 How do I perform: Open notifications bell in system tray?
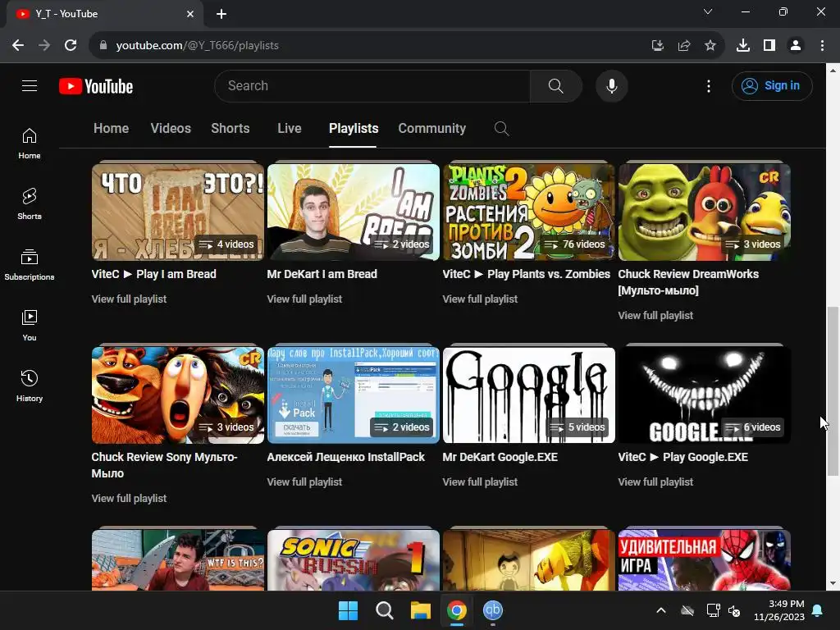click(x=818, y=610)
